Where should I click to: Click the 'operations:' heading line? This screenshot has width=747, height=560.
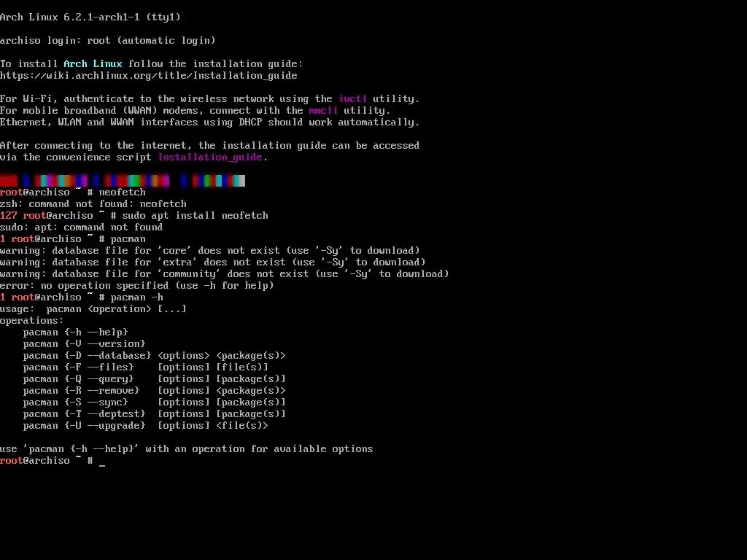point(31,321)
